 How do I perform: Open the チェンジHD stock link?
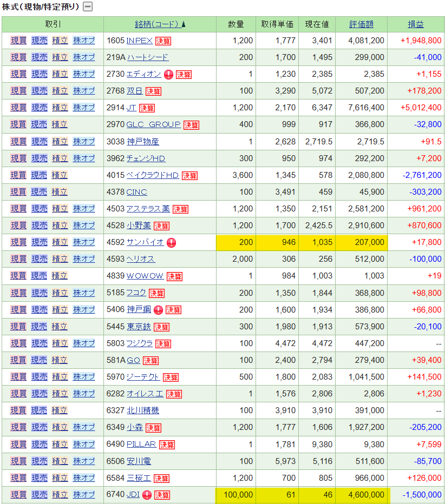146,158
